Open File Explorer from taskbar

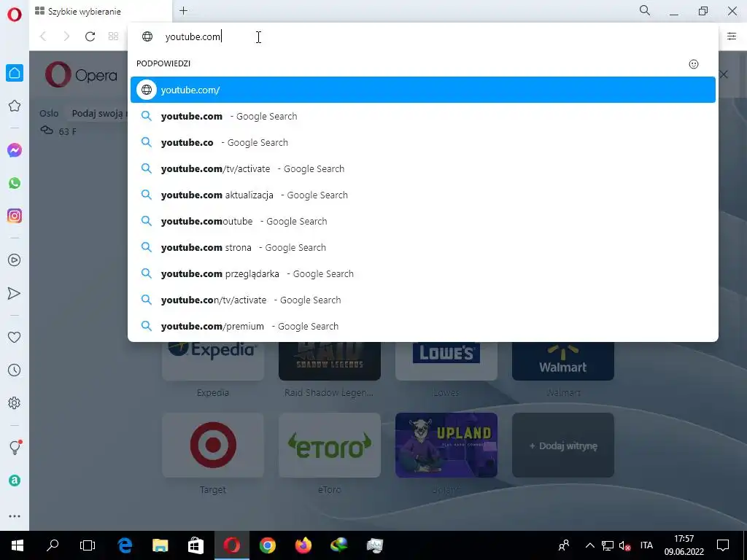pyautogui.click(x=160, y=545)
